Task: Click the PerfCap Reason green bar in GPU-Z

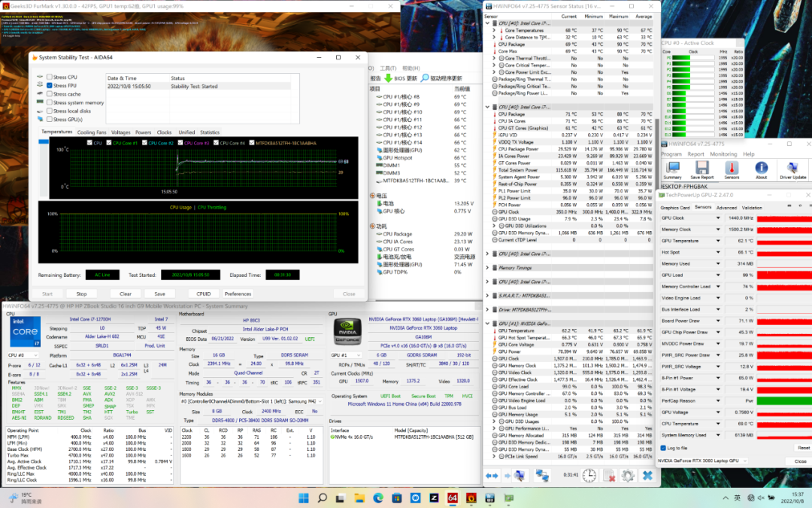Action: 784,401
